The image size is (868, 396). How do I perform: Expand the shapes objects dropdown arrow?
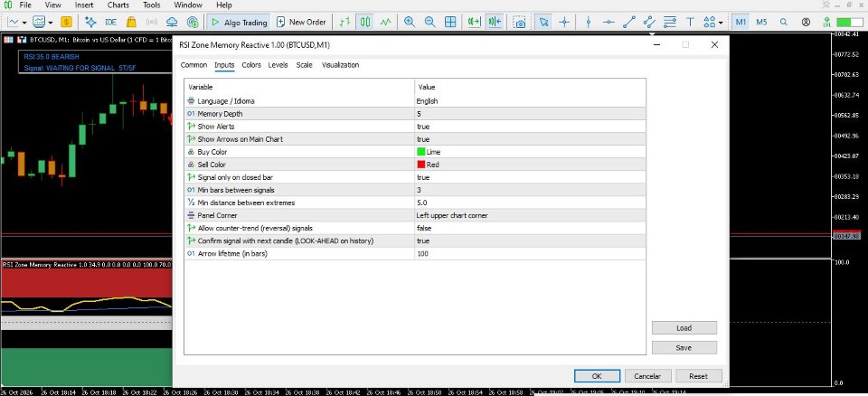(721, 23)
